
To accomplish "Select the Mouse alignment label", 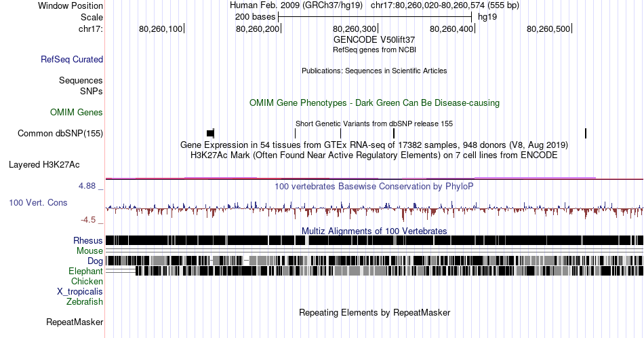I will [89, 251].
